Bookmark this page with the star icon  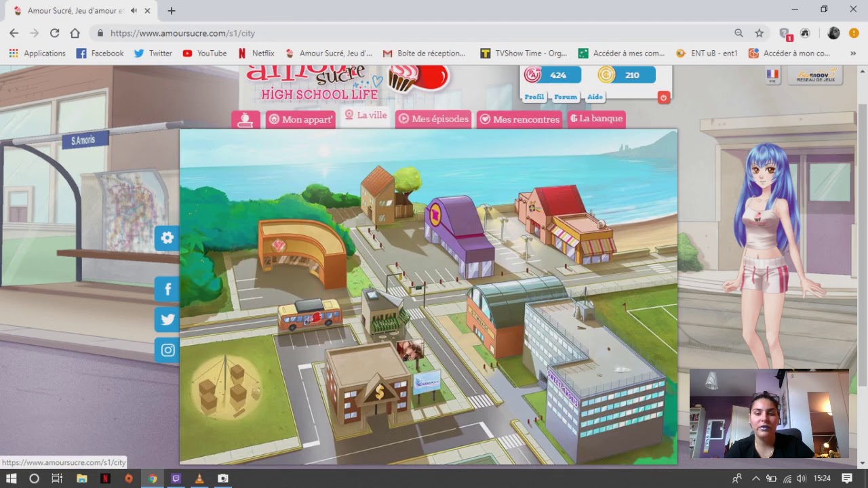[759, 33]
